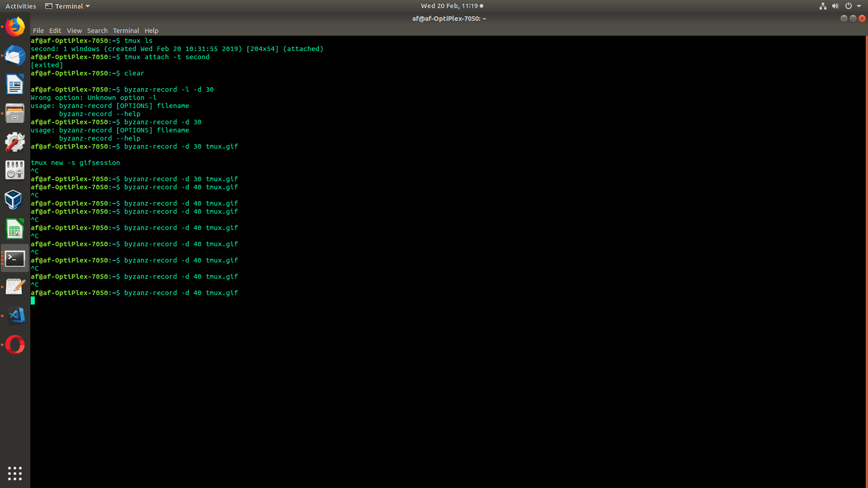This screenshot has height=488, width=868.
Task: Launch GNOME Tweaks from the dock
Action: point(15,141)
